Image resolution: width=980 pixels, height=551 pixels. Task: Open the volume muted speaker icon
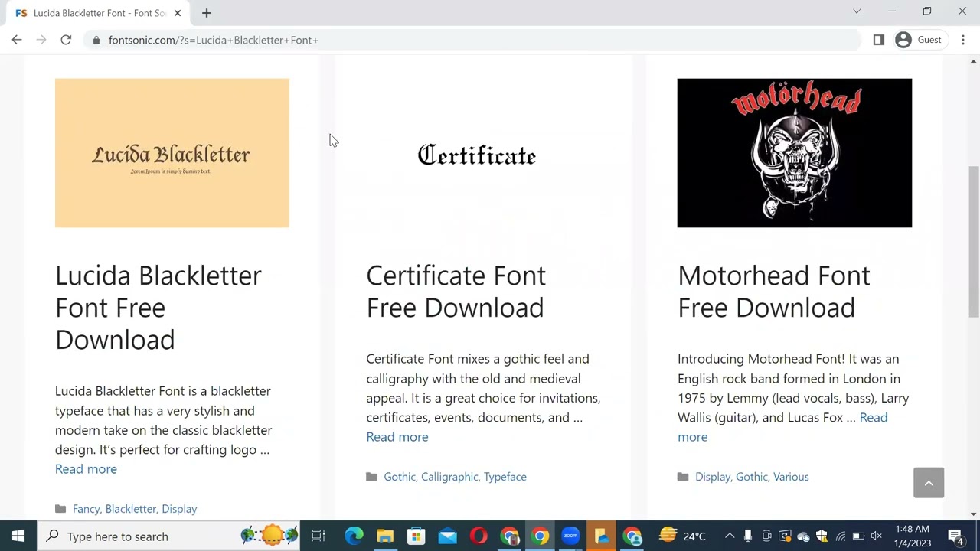pyautogui.click(x=877, y=536)
